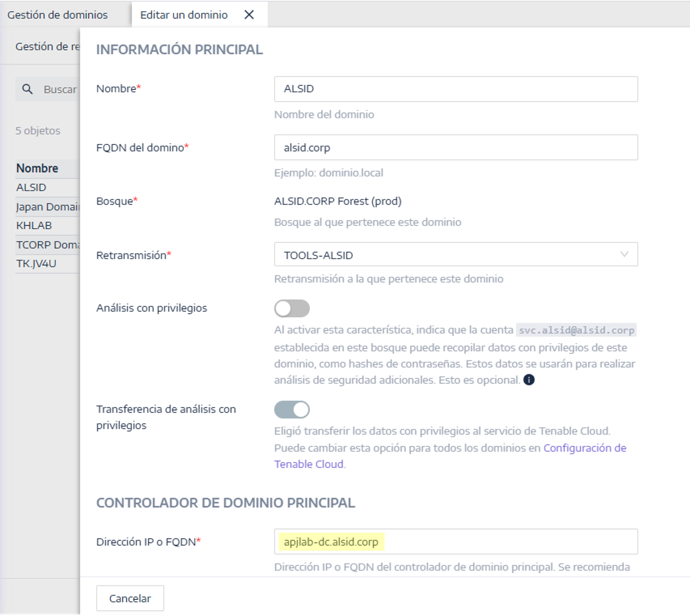The image size is (690, 616).
Task: Click the Buscar search box
Action: (x=48, y=89)
